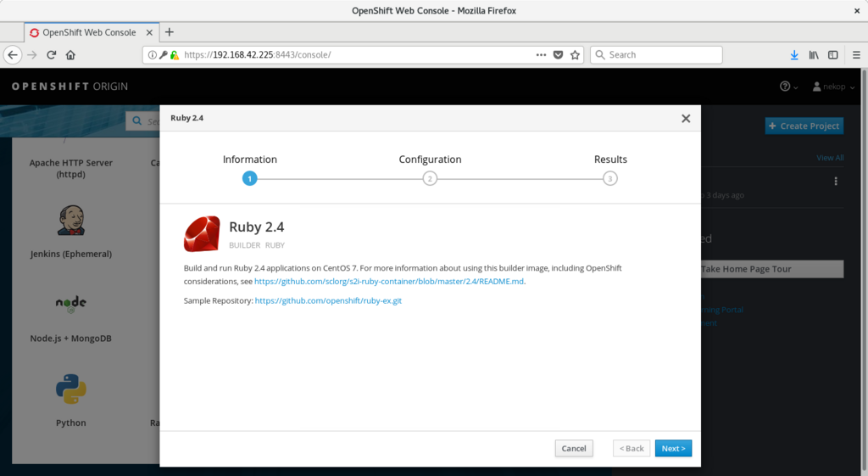
Task: Open a new browser tab with plus
Action: 170,32
